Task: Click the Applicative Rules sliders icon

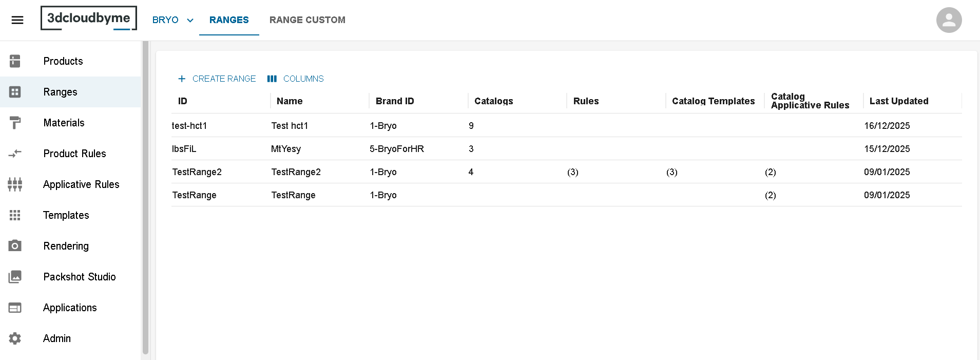Action: coord(15,184)
